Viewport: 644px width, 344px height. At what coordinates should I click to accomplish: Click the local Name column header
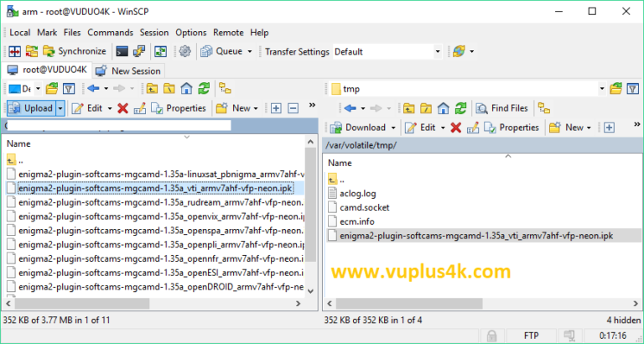click(x=18, y=143)
